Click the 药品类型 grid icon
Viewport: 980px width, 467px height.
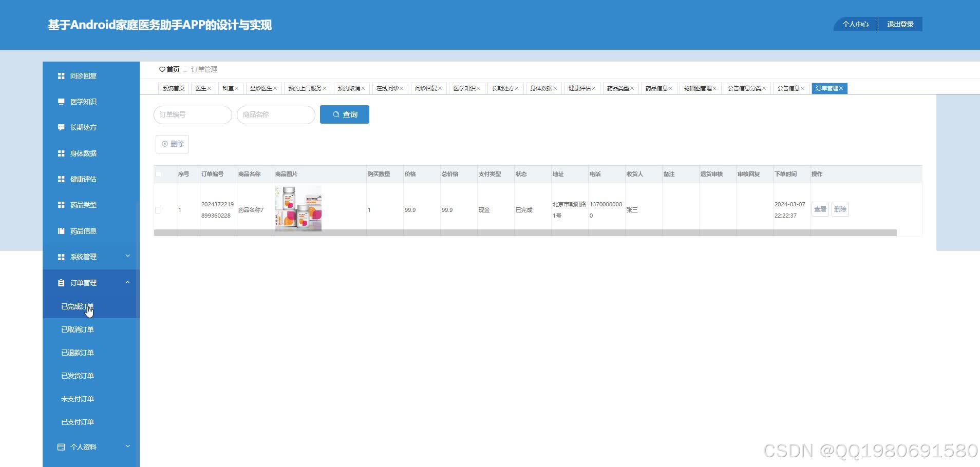coord(61,205)
